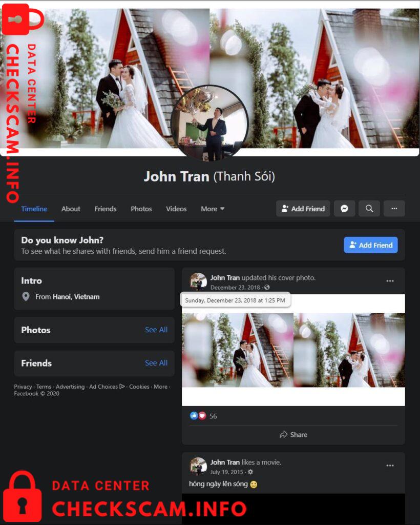Screen dimensions: 420x525
Task: Open the circular profile picture
Action: [x=209, y=123]
